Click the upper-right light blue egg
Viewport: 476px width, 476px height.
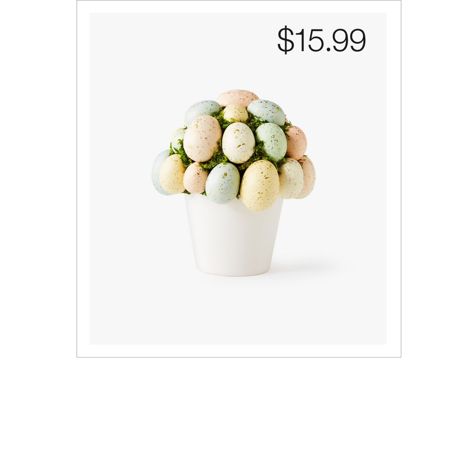267,112
